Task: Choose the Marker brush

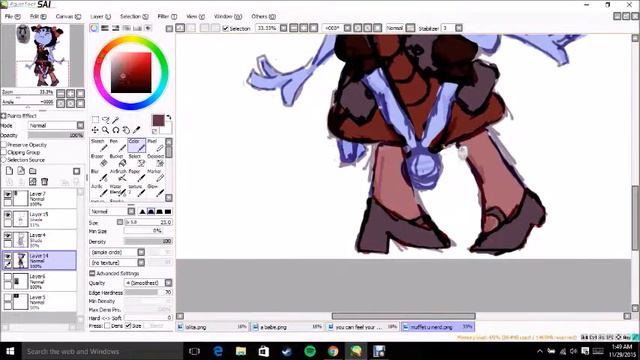Action: (x=156, y=176)
